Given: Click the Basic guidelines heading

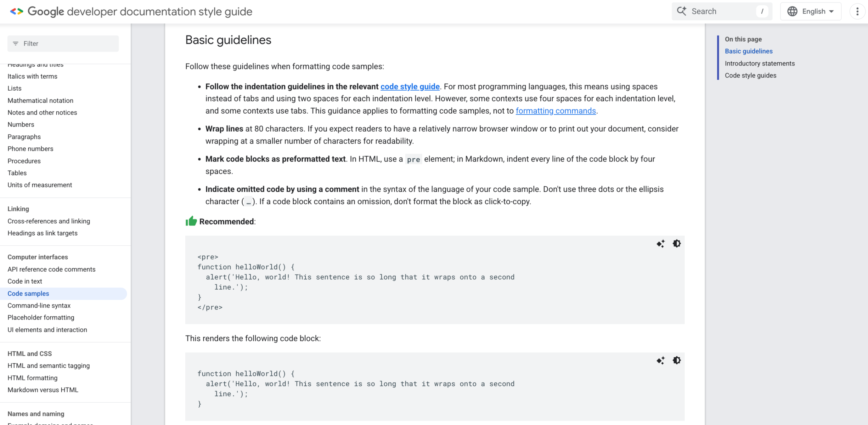Looking at the screenshot, I should tap(228, 40).
